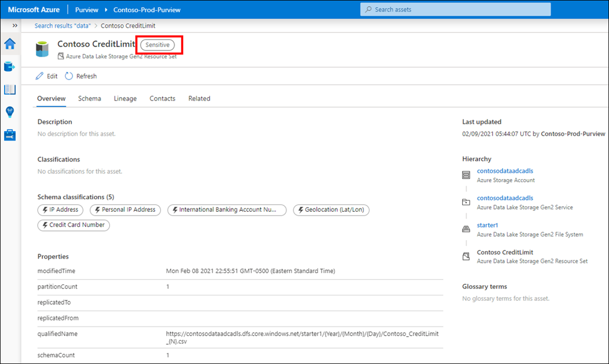609x364 pixels.
Task: Expand the left navigation using the double chevron
Action: pyautogui.click(x=14, y=26)
